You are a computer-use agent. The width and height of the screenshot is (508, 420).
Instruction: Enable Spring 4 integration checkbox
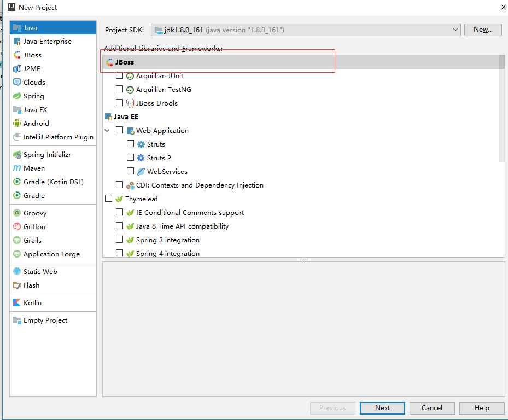point(120,253)
